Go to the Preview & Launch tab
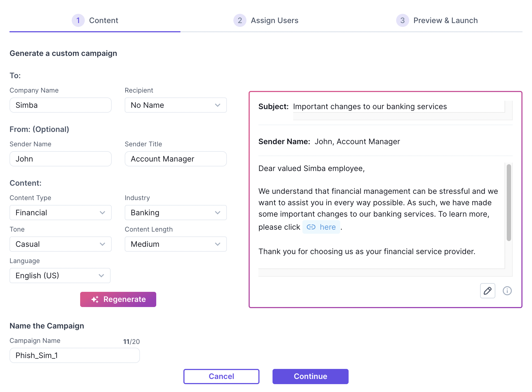Viewport: 532px width, 392px height. coord(445,20)
